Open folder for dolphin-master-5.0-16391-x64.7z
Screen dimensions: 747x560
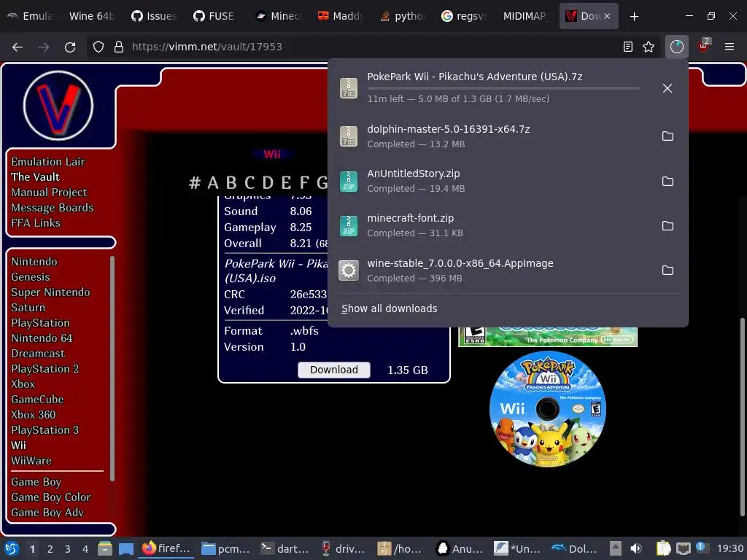coord(667,136)
